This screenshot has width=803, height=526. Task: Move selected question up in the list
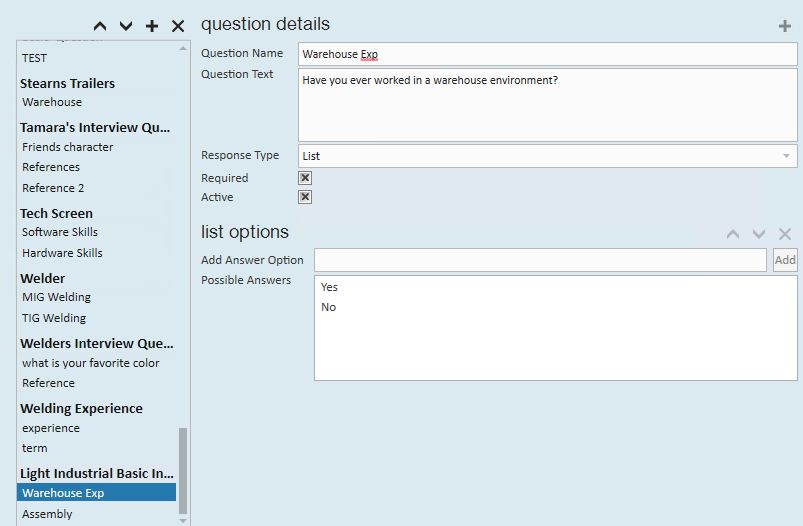coord(99,26)
